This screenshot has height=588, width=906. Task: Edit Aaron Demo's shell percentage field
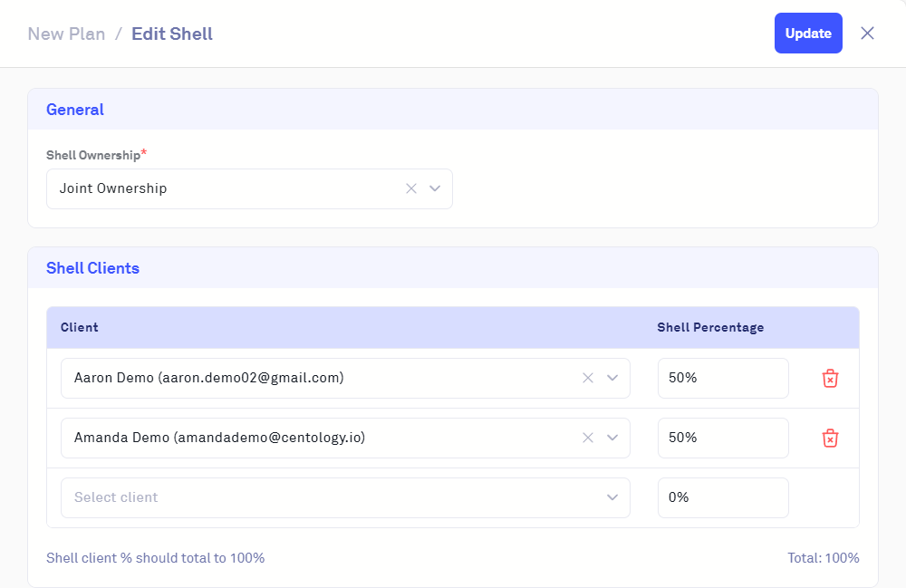click(722, 378)
